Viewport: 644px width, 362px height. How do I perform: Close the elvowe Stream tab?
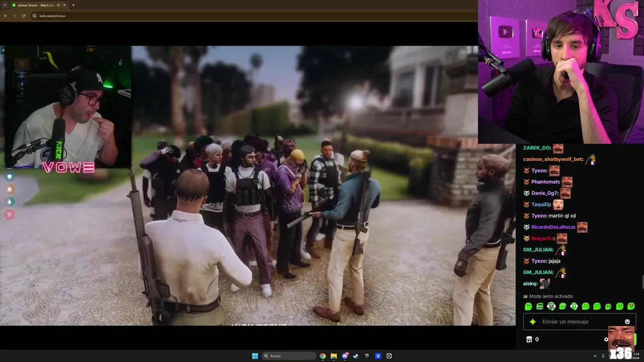click(x=64, y=5)
